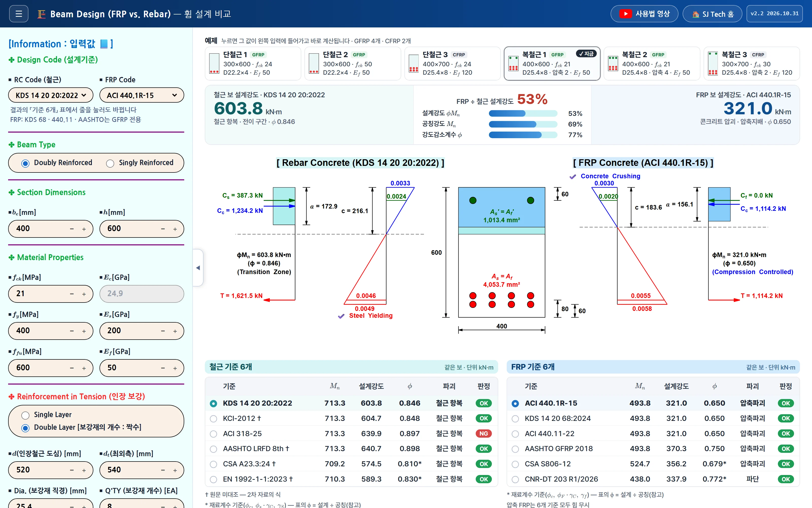Click the fck MPa input field

51,294
